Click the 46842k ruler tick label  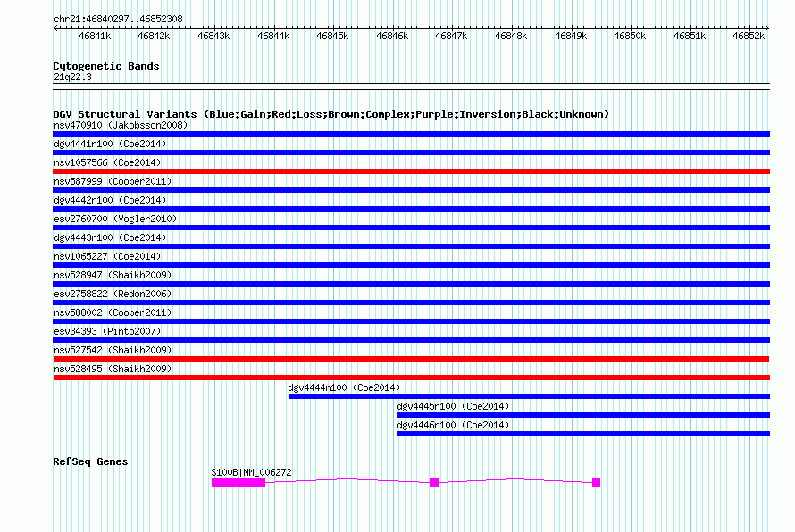click(154, 36)
